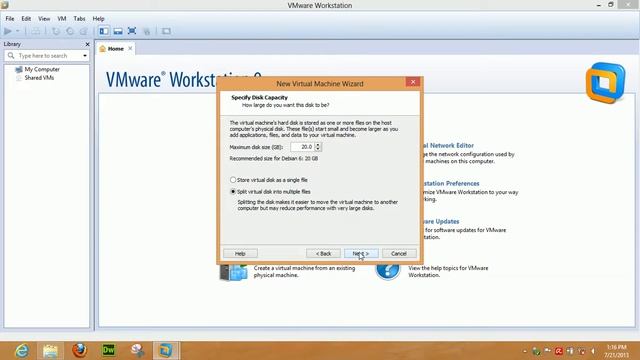Viewport: 640px width, 360px height.
Task: Click the Unity mode toolbar icon
Action: tap(147, 31)
